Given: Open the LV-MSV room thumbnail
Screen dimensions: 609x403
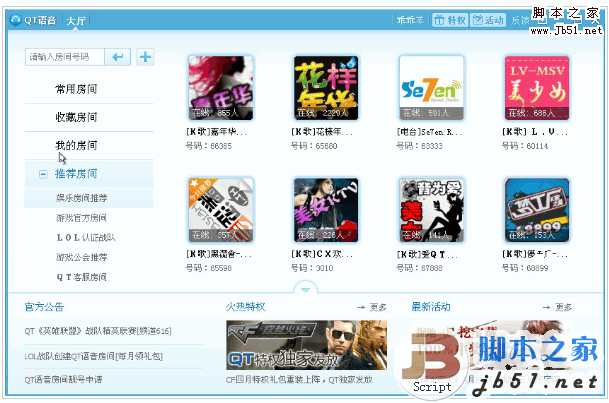Looking at the screenshot, I should point(537,88).
